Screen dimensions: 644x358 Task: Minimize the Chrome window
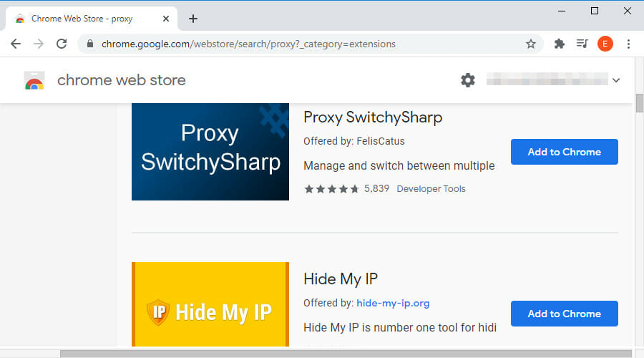click(x=562, y=11)
